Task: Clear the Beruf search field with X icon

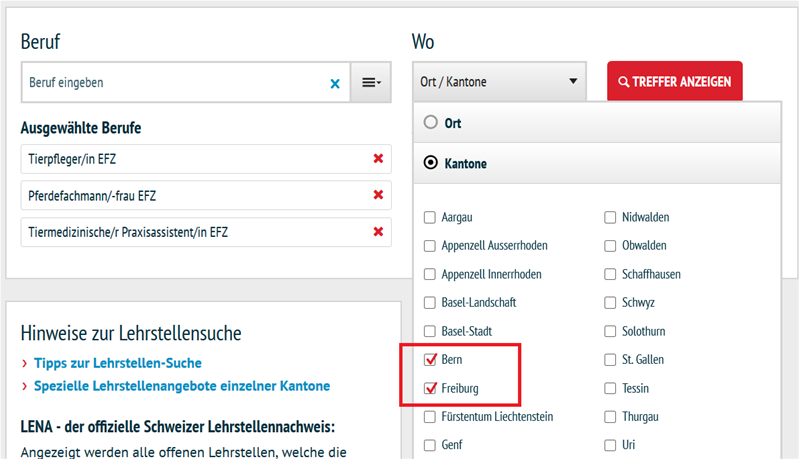Action: [335, 83]
